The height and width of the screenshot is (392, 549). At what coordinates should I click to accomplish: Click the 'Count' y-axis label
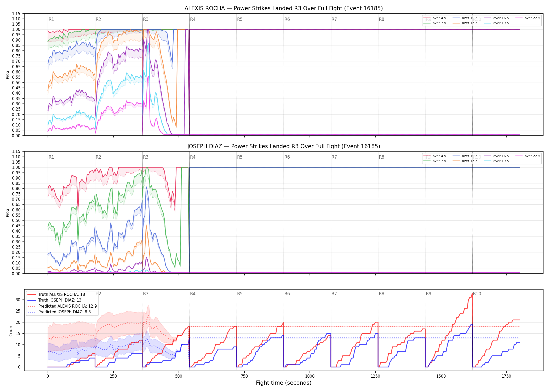pyautogui.click(x=11, y=330)
